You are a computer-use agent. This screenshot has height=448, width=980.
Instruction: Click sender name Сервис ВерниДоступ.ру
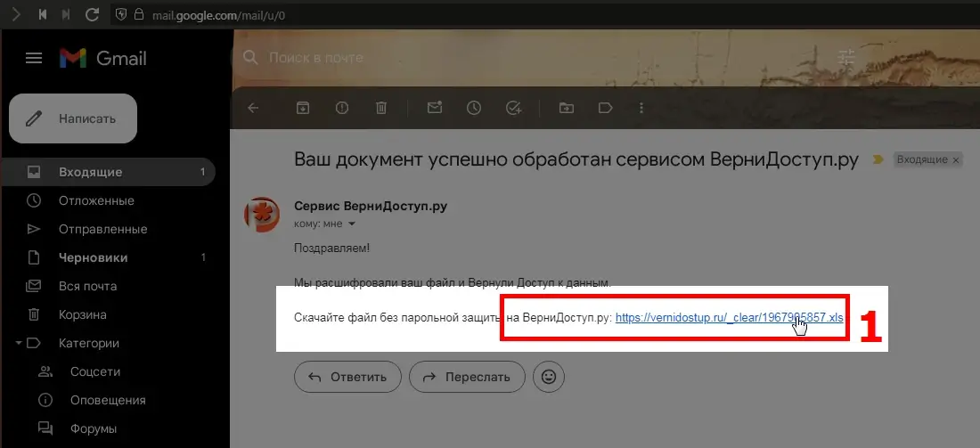pyautogui.click(x=371, y=207)
